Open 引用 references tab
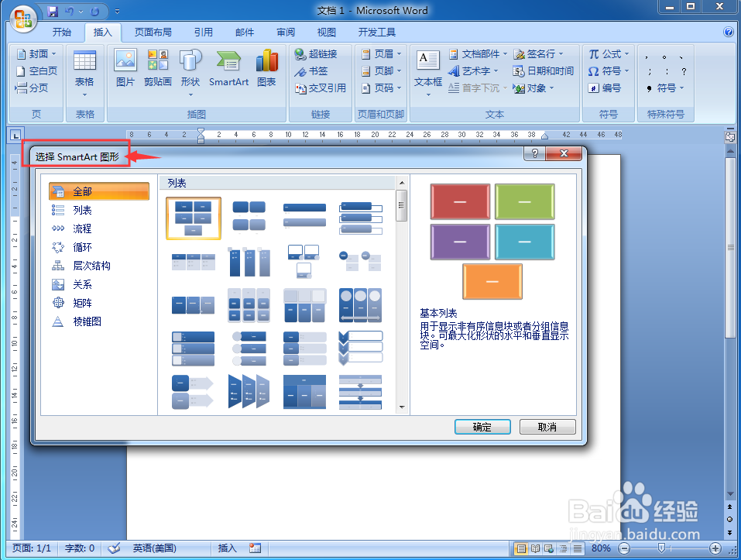The image size is (741, 560). [204, 32]
